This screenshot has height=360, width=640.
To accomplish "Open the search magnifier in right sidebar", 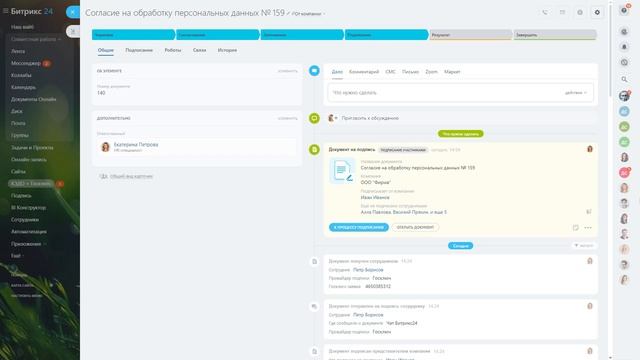I will click(624, 79).
